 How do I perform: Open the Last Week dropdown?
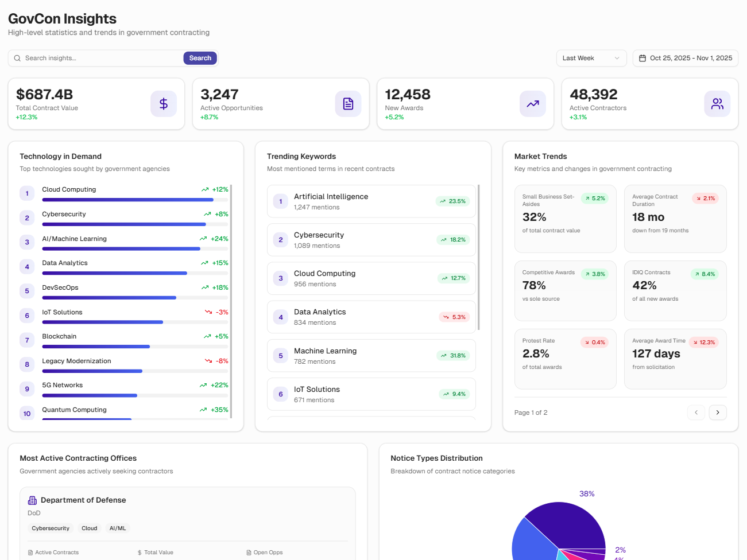(x=591, y=58)
